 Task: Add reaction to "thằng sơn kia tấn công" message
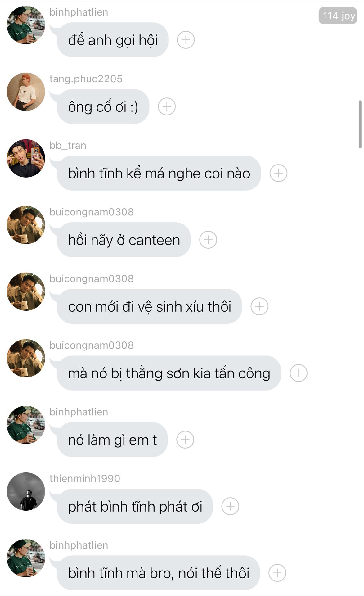coord(299,373)
